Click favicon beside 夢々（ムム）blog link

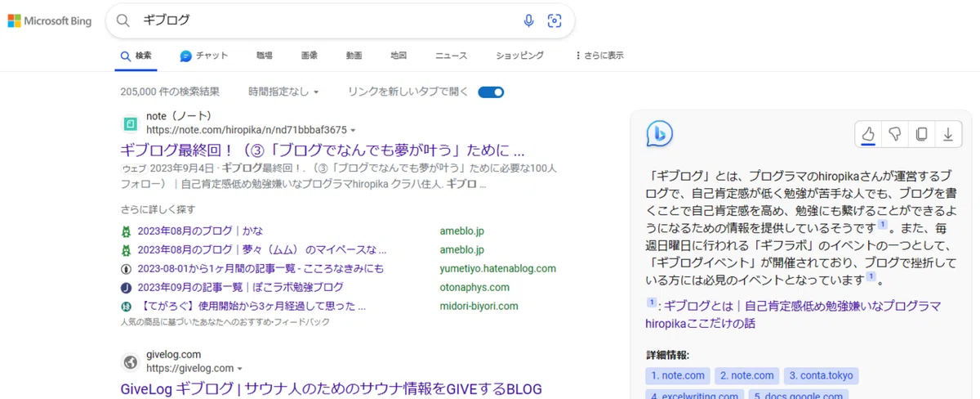coord(127,250)
